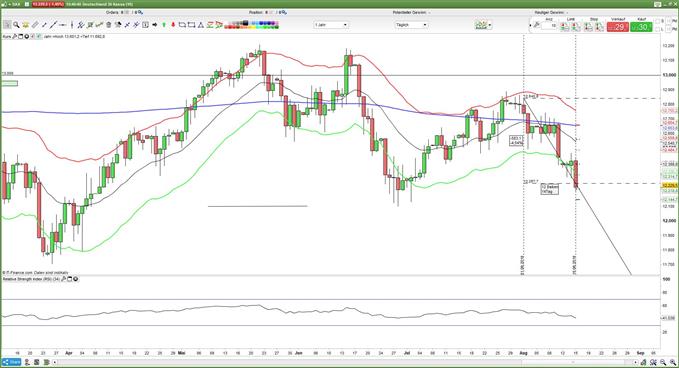
Task: Open the indicator chart-style dropdown
Action: (483, 25)
